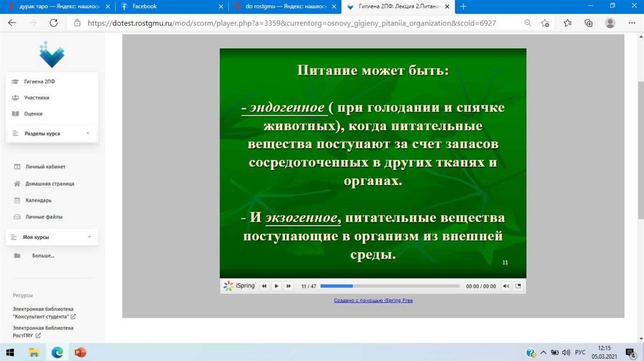Switch input language РУС
644x361 pixels.
click(580, 352)
